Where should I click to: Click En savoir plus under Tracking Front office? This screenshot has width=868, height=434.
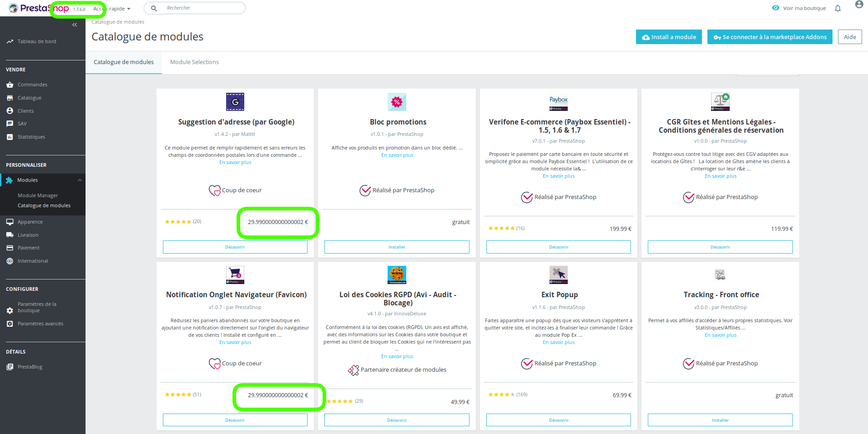[721, 335]
